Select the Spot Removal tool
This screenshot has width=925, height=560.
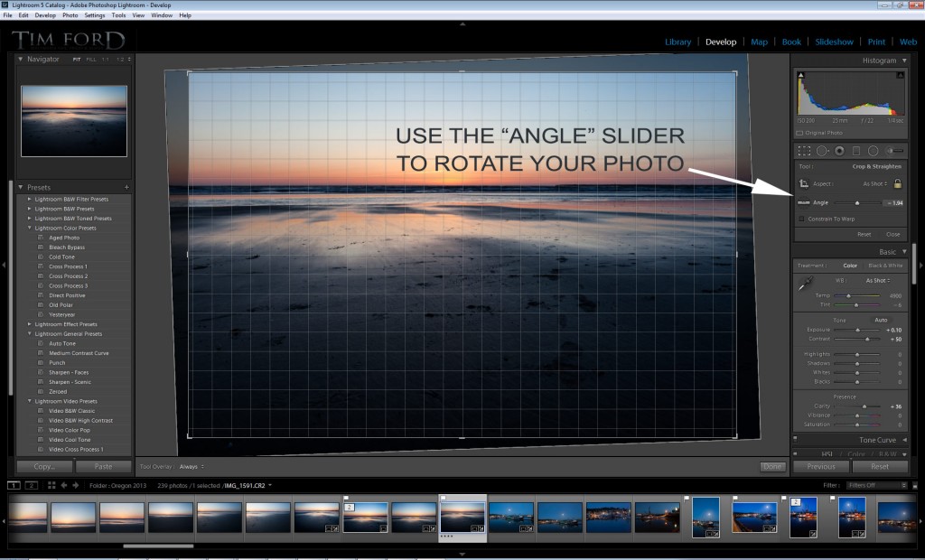click(x=822, y=151)
